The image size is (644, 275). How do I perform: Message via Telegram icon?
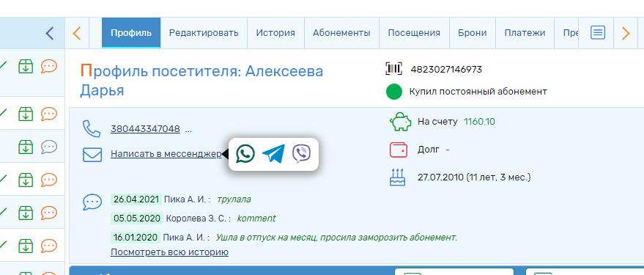tap(273, 154)
